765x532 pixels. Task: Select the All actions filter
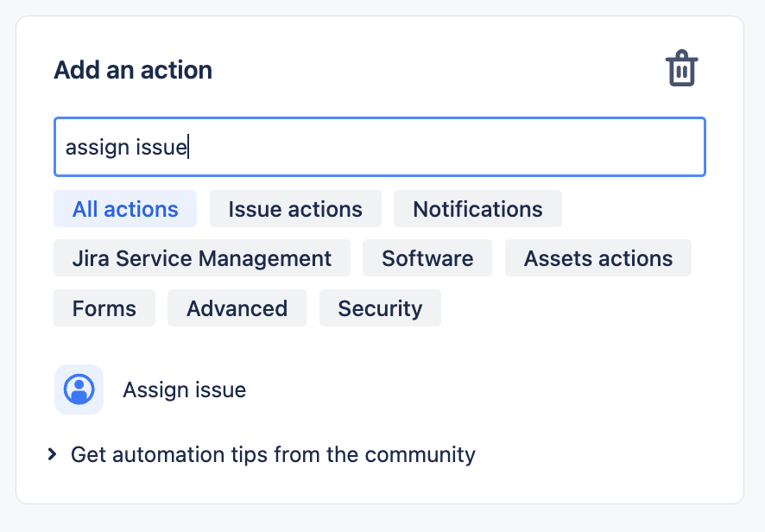(x=125, y=209)
